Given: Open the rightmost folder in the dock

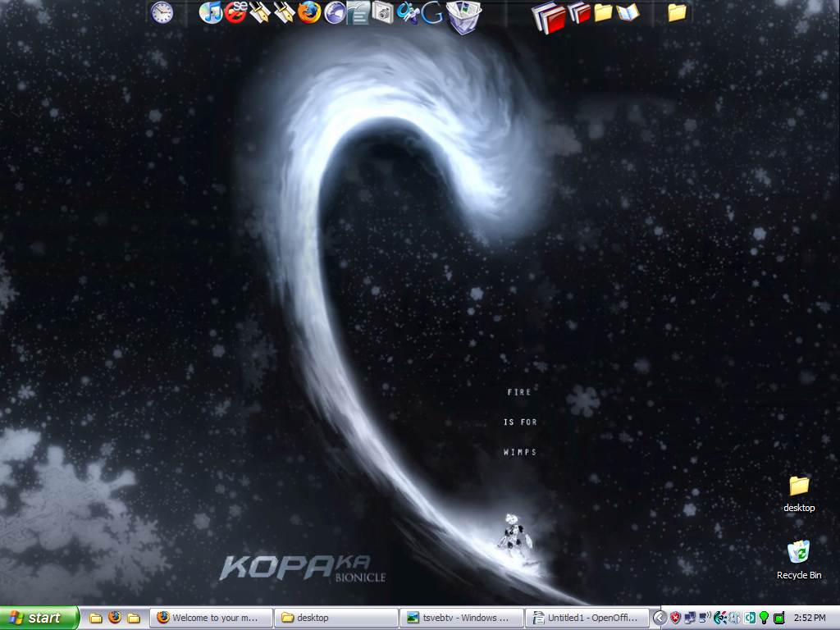Looking at the screenshot, I should 677,12.
